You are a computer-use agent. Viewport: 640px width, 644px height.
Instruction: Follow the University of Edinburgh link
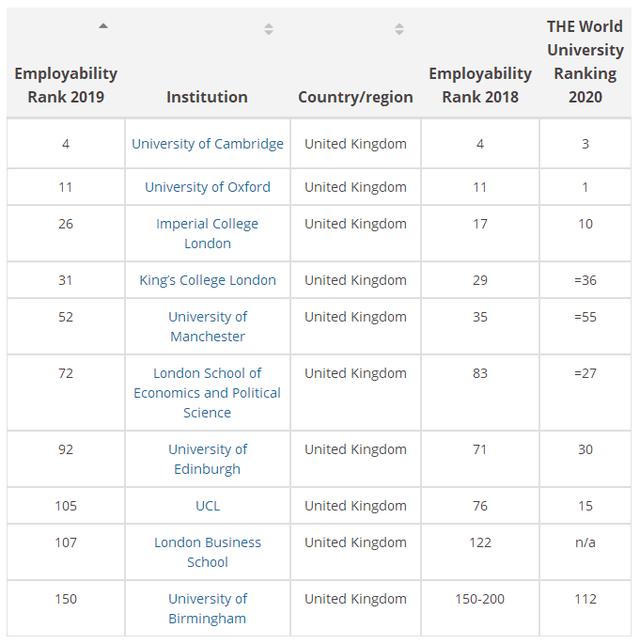click(x=207, y=459)
